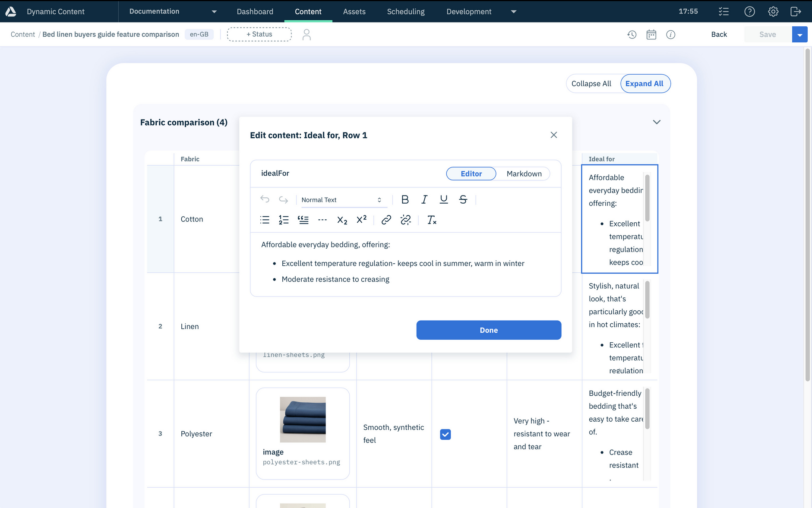This screenshot has height=508, width=812.
Task: Open the settings gear in the top bar
Action: (773, 11)
